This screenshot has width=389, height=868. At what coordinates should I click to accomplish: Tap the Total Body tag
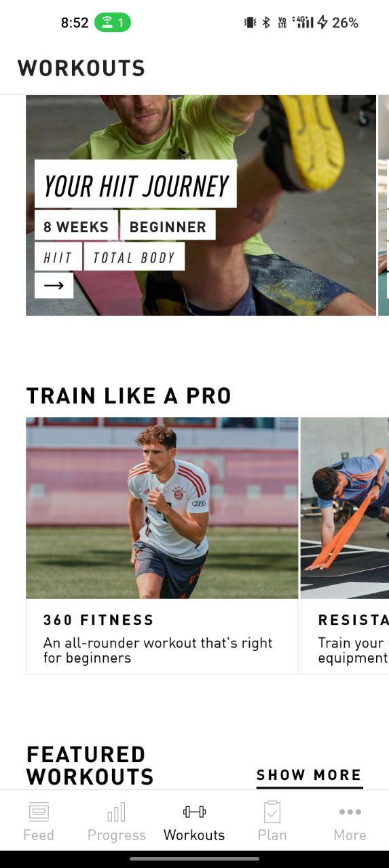(134, 257)
